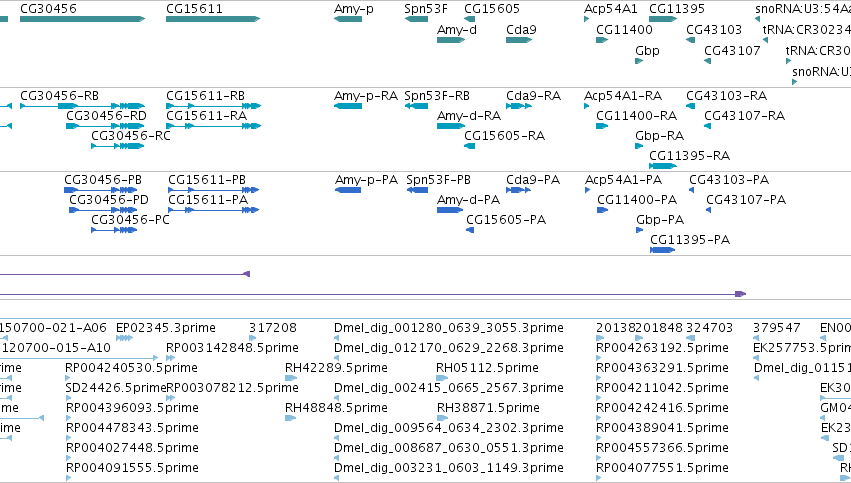851x483 pixels.
Task: Select the CG11400-PA protein feature
Action: pyautogui.click(x=602, y=210)
